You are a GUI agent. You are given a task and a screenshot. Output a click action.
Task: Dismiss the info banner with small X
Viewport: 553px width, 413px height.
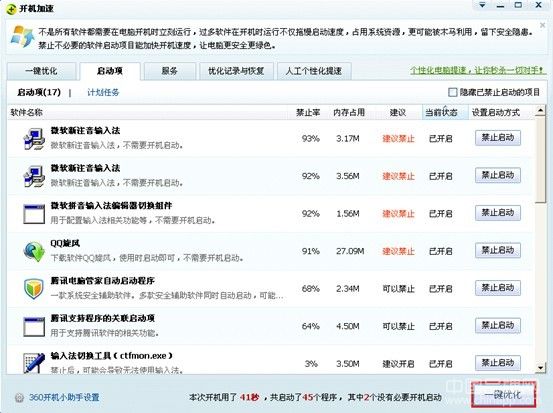click(542, 25)
